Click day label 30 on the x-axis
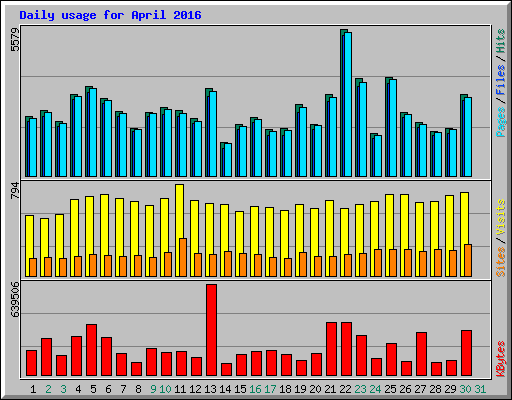Viewport: 512px width, 400px height. 465,389
